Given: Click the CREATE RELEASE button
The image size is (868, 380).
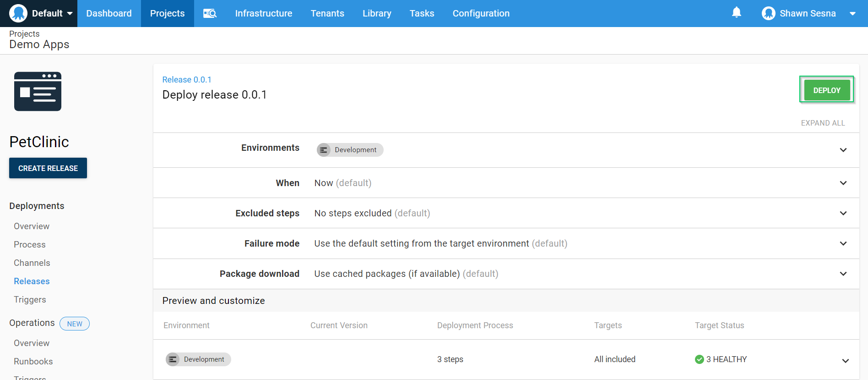Looking at the screenshot, I should (x=48, y=168).
